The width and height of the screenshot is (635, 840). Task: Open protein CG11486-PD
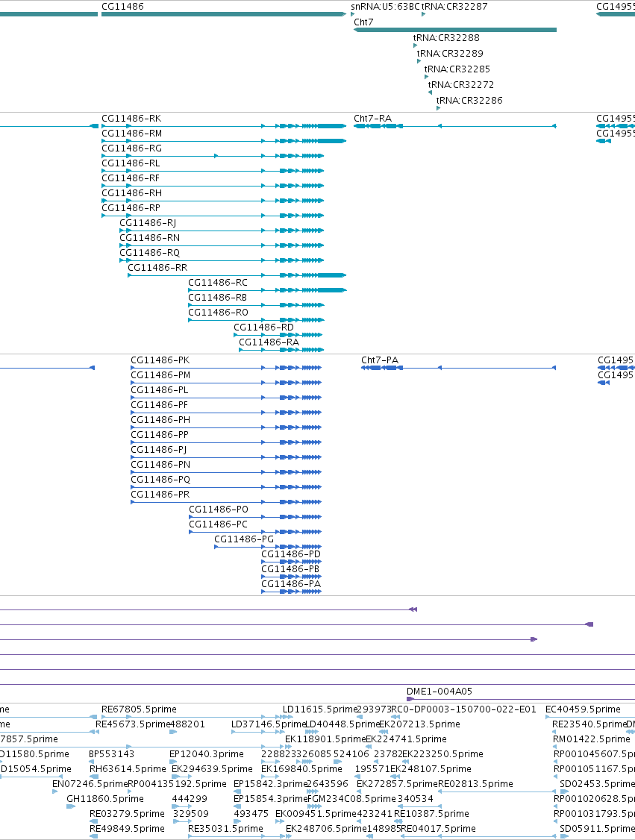291,554
